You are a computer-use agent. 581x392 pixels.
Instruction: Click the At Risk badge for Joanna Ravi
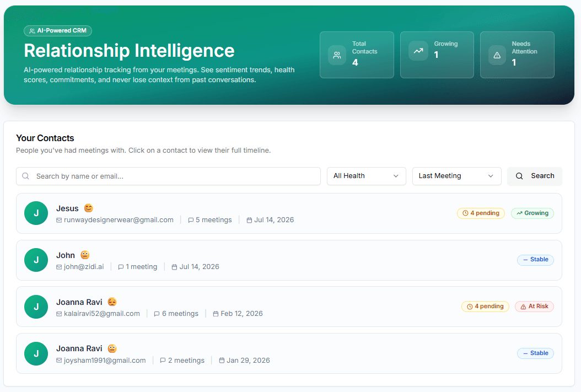coord(534,307)
